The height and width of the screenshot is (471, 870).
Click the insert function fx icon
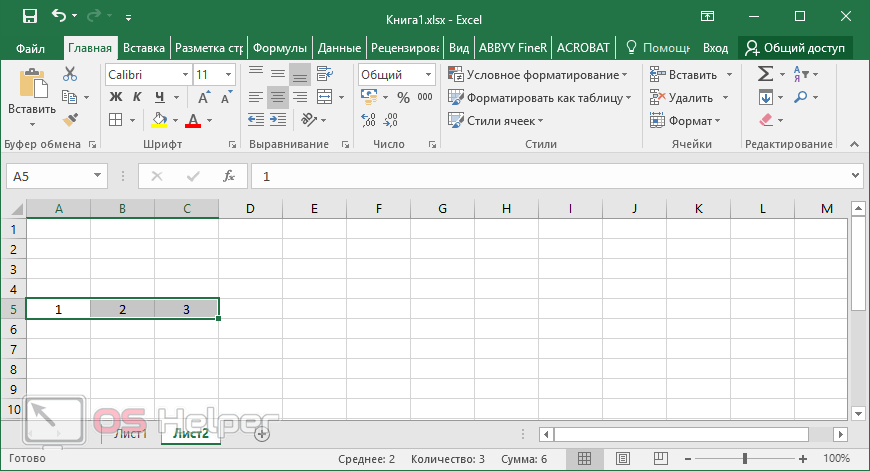point(229,176)
